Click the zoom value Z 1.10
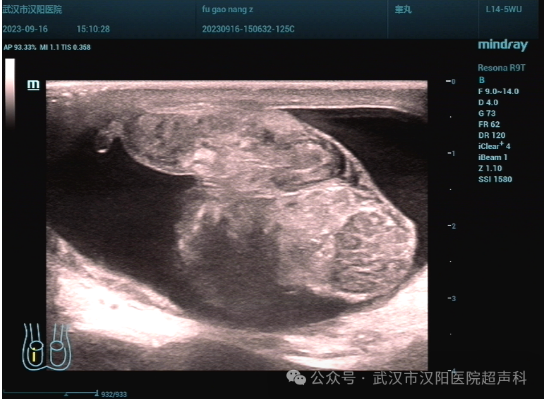The width and height of the screenshot is (544, 399). point(490,168)
